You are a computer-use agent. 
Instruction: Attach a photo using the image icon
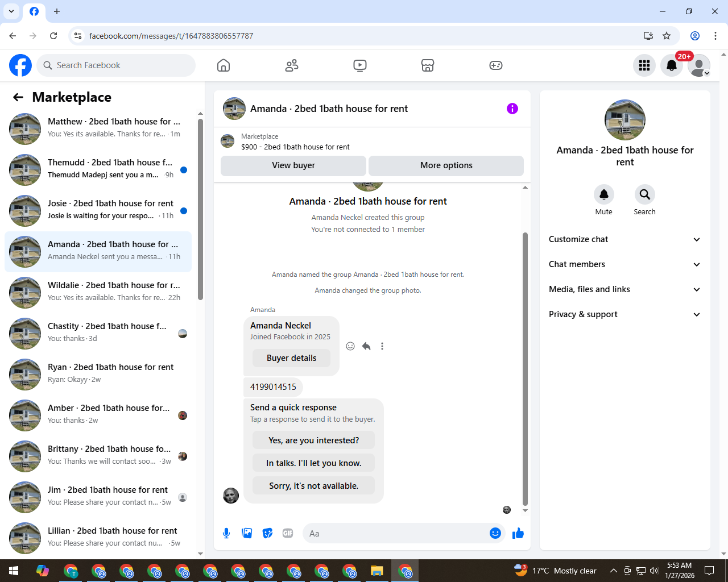pyautogui.click(x=247, y=533)
